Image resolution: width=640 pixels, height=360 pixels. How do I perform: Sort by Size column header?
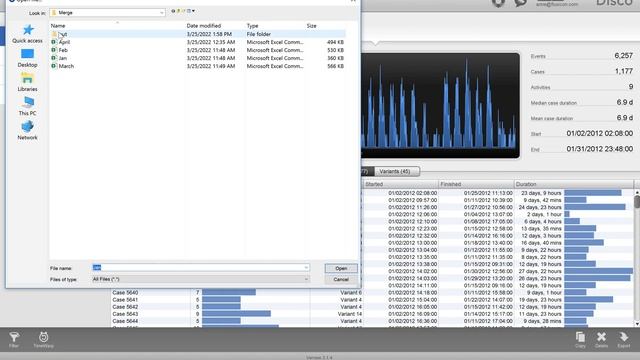[311, 26]
